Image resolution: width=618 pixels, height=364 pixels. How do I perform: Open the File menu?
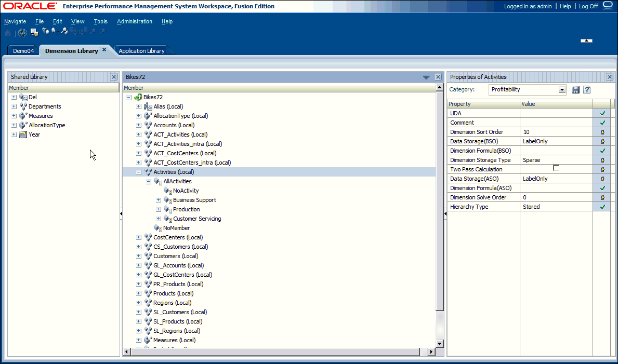(x=40, y=21)
